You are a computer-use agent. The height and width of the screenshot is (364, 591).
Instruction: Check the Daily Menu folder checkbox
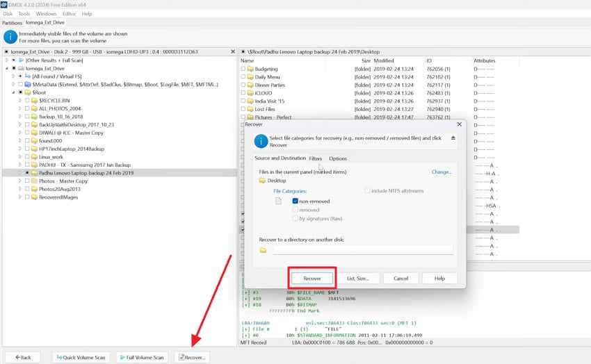(243, 77)
